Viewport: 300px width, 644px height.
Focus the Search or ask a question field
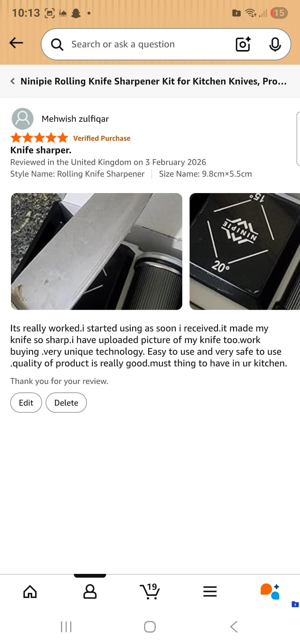click(148, 44)
